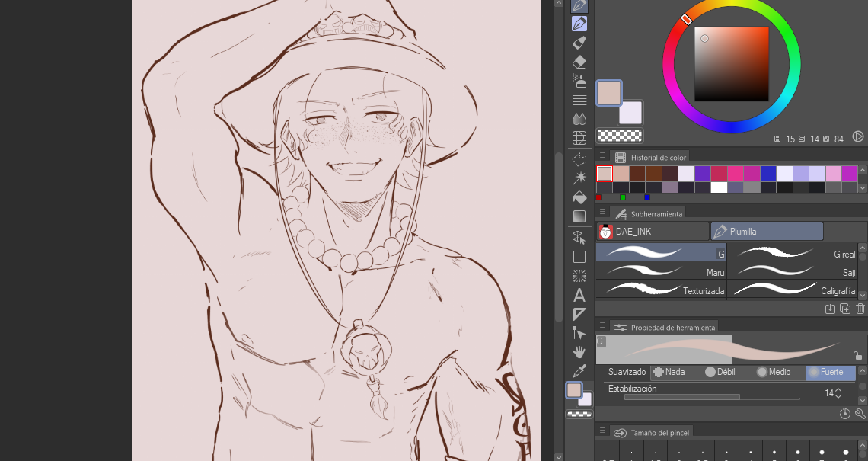This screenshot has height=461, width=868.
Task: Click the small blue square below the color history
Action: click(x=646, y=197)
